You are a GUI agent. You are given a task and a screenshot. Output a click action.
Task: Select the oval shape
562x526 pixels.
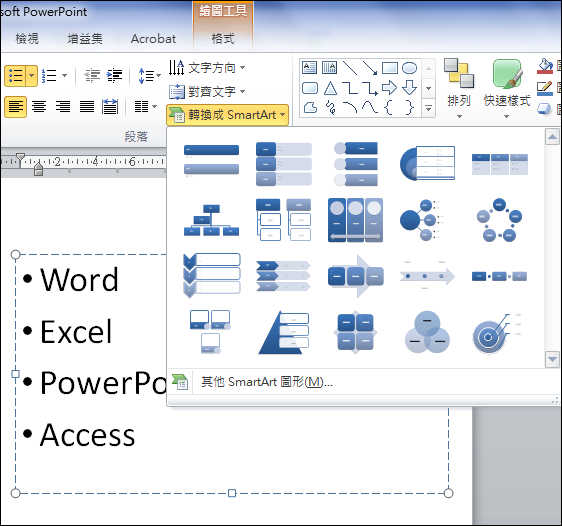(410, 68)
